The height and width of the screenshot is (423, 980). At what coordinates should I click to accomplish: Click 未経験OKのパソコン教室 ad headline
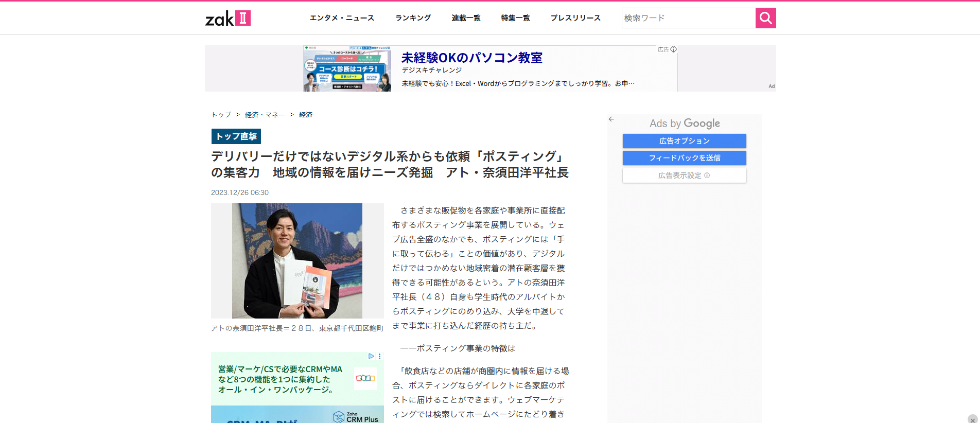pos(472,58)
